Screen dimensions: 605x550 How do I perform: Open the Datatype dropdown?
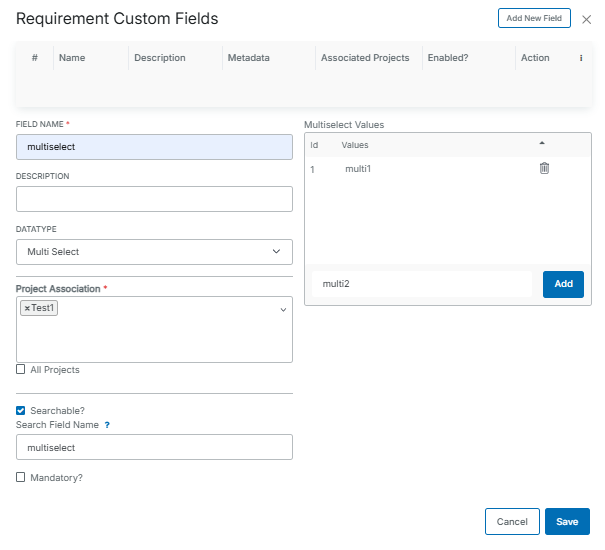(x=154, y=252)
